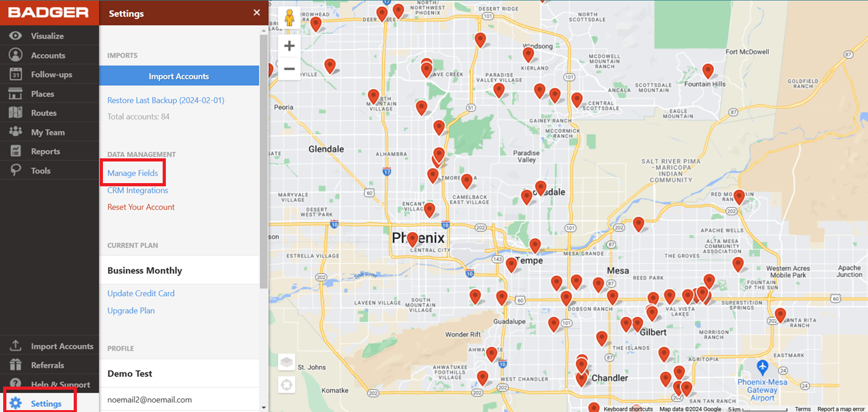Screen dimensions: 868x412
Task: Click Update Credit Card link
Action: pos(141,293)
